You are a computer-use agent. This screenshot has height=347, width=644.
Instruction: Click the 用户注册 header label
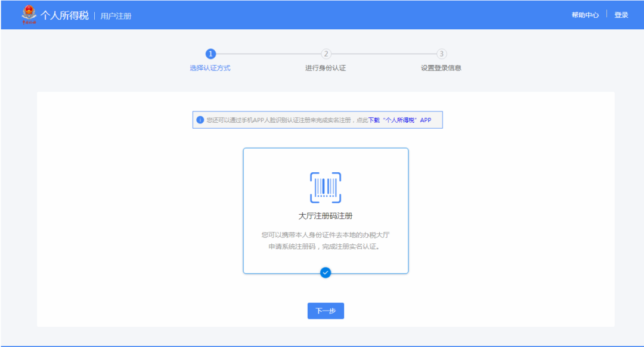[x=116, y=16]
